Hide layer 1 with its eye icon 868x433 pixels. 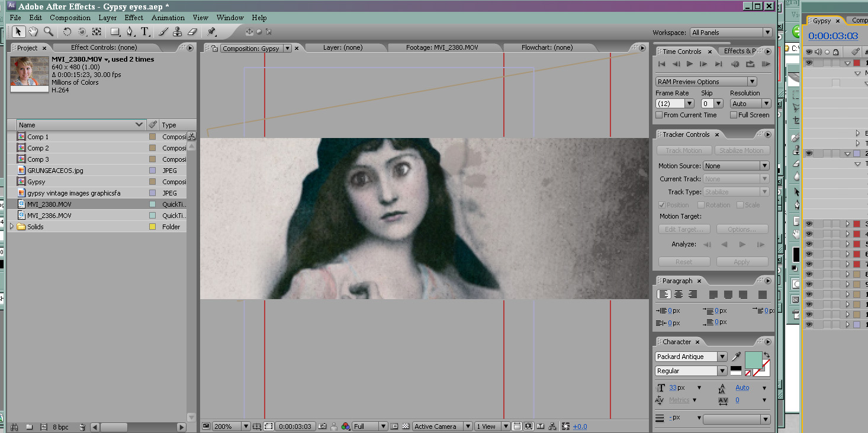(809, 63)
